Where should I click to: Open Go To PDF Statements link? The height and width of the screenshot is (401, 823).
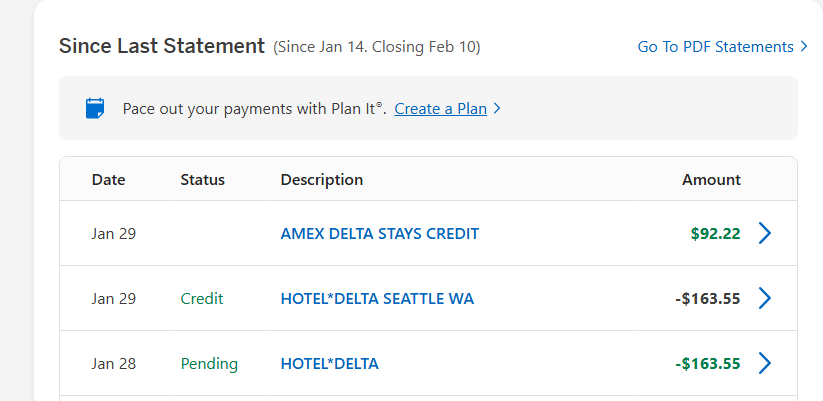click(x=716, y=47)
